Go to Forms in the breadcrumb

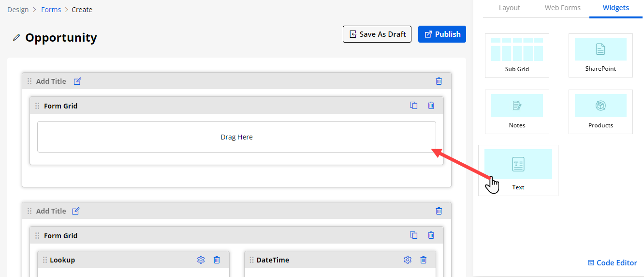[51, 10]
